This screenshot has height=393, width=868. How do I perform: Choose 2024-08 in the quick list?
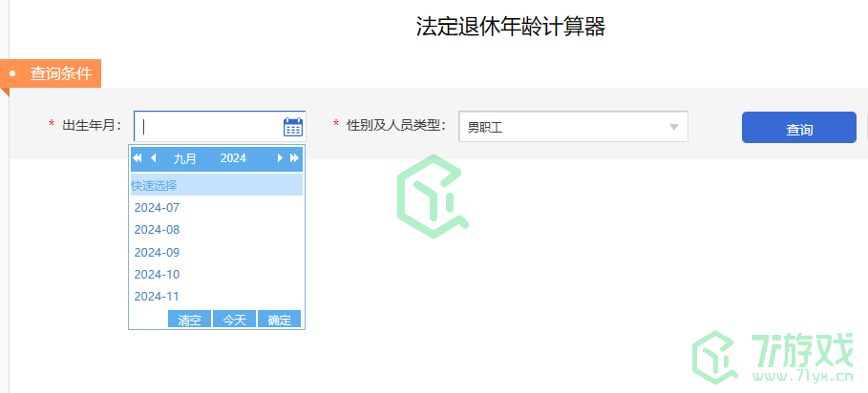coord(157,230)
